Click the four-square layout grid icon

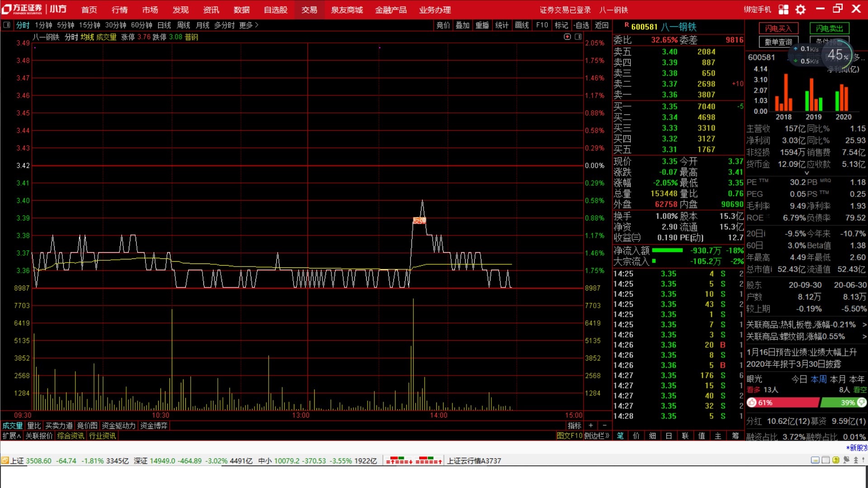(x=783, y=9)
